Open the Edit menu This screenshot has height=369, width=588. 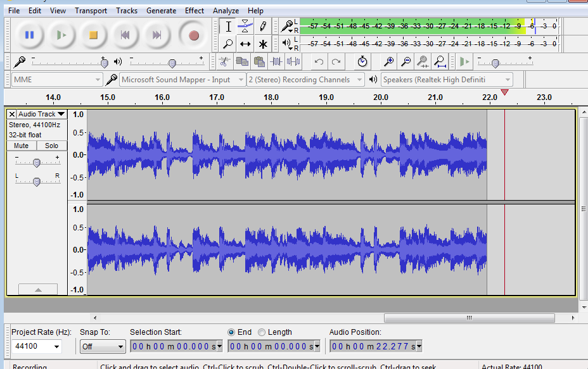coord(34,11)
